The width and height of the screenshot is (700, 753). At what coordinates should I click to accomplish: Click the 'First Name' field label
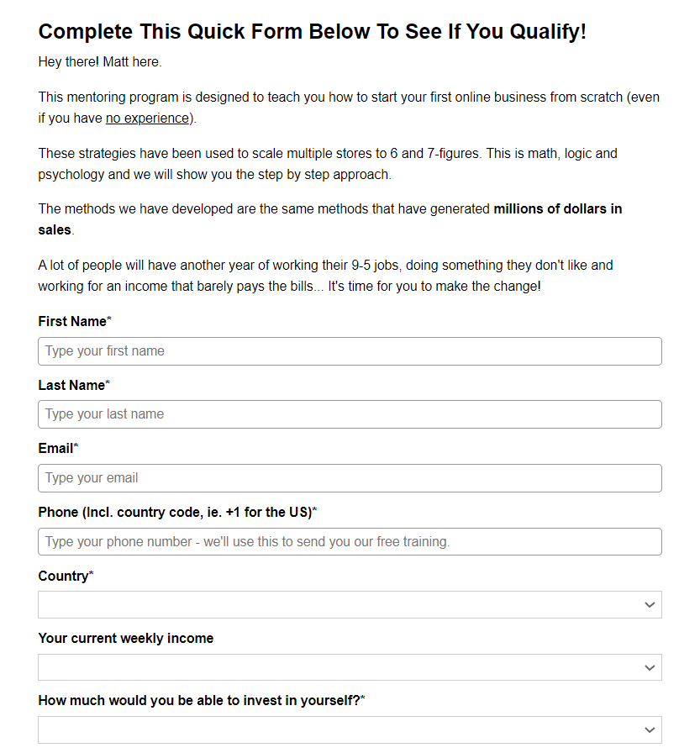(72, 321)
